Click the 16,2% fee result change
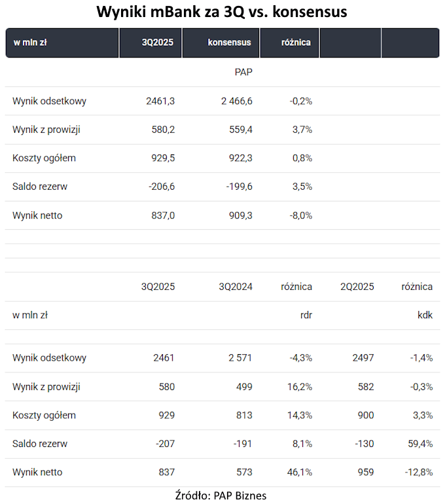 point(299,387)
